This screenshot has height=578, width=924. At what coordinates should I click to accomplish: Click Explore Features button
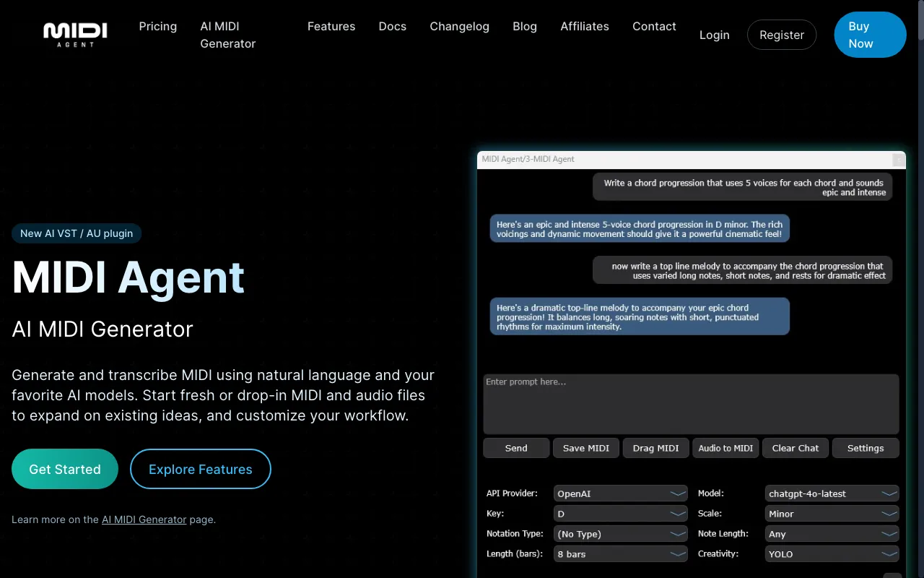tap(201, 469)
